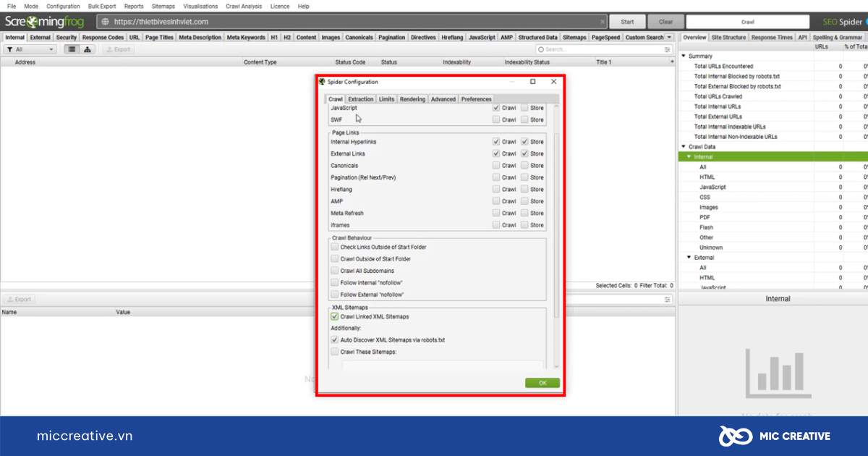Uncheck External Links Crawl checkbox
This screenshot has height=456, width=868.
496,153
